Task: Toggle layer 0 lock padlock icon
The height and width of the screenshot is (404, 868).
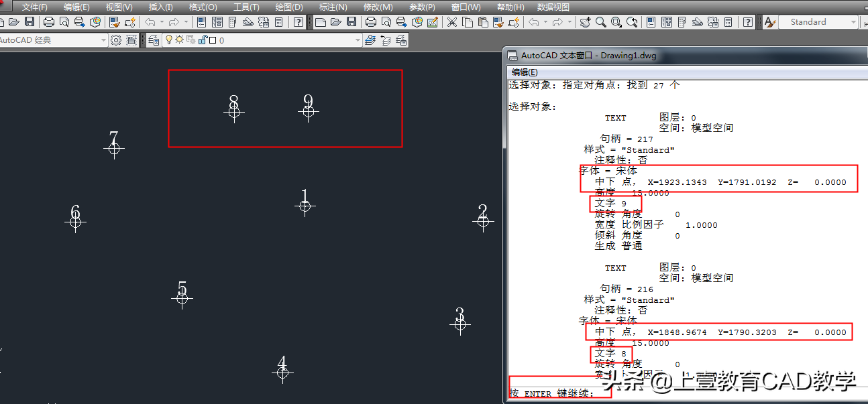Action: click(204, 40)
